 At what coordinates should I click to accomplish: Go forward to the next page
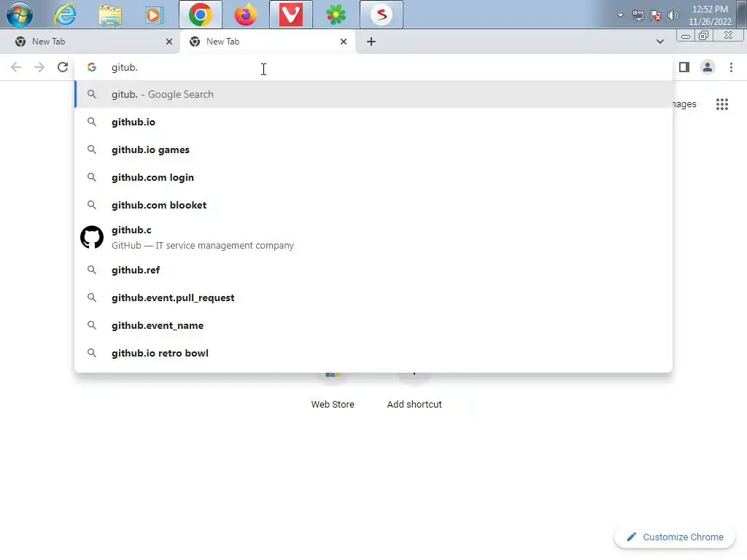(x=39, y=67)
